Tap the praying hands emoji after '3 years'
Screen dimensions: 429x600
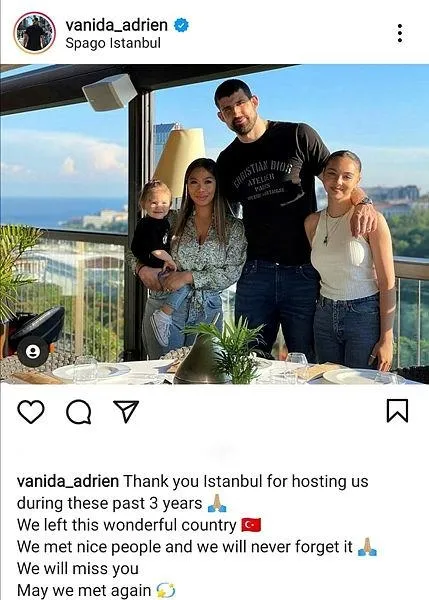pos(217,503)
